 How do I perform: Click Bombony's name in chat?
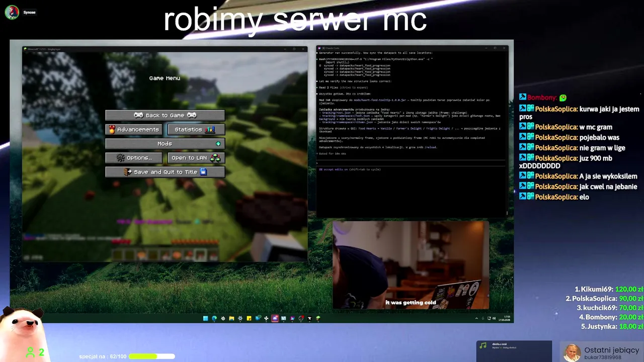tap(541, 98)
